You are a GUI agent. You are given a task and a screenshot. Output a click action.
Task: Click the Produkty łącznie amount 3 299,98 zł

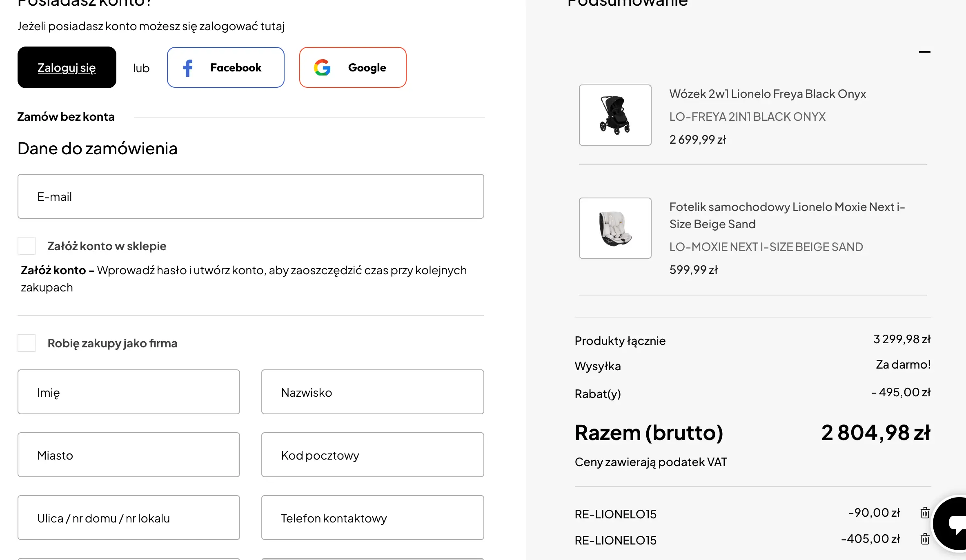point(902,339)
